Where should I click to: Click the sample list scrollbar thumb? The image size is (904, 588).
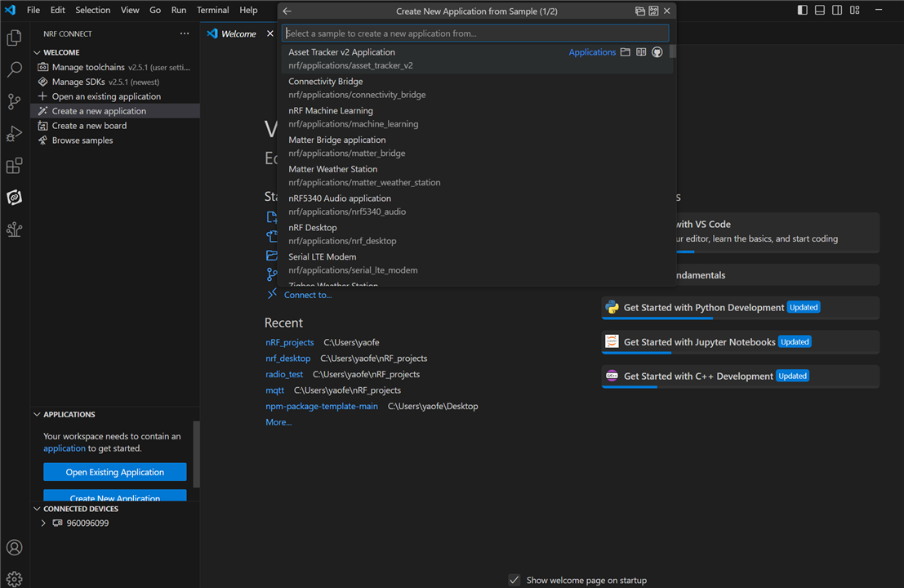click(x=672, y=52)
